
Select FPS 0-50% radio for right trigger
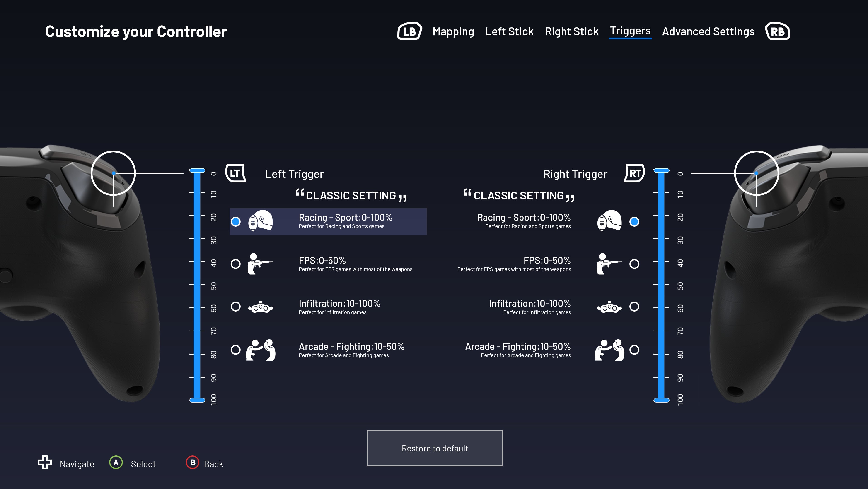point(634,264)
